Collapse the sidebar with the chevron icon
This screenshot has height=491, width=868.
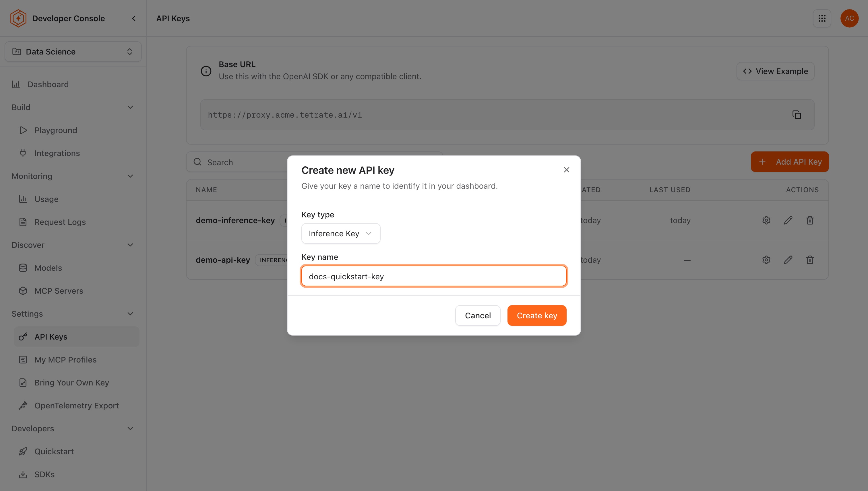(134, 18)
